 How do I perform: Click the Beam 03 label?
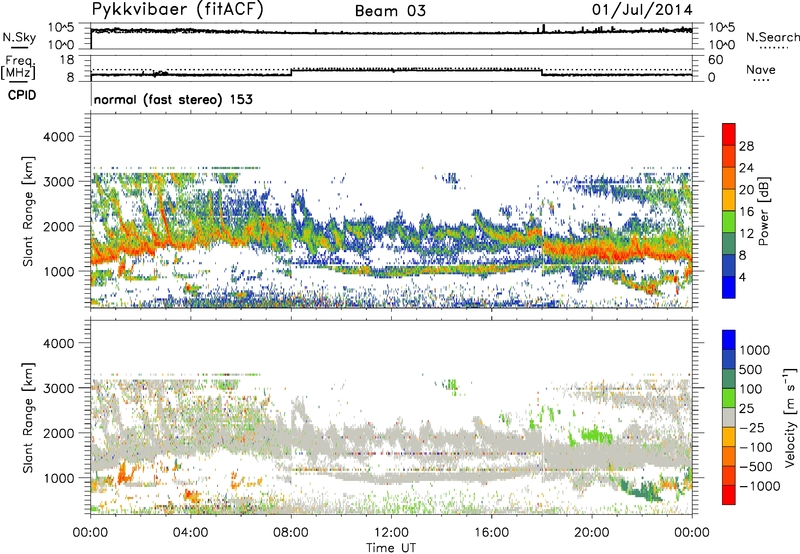click(x=390, y=11)
